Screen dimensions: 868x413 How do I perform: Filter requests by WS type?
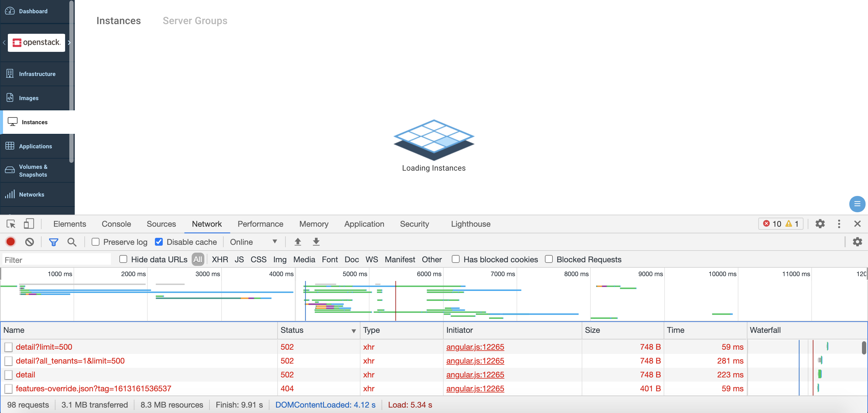372,259
